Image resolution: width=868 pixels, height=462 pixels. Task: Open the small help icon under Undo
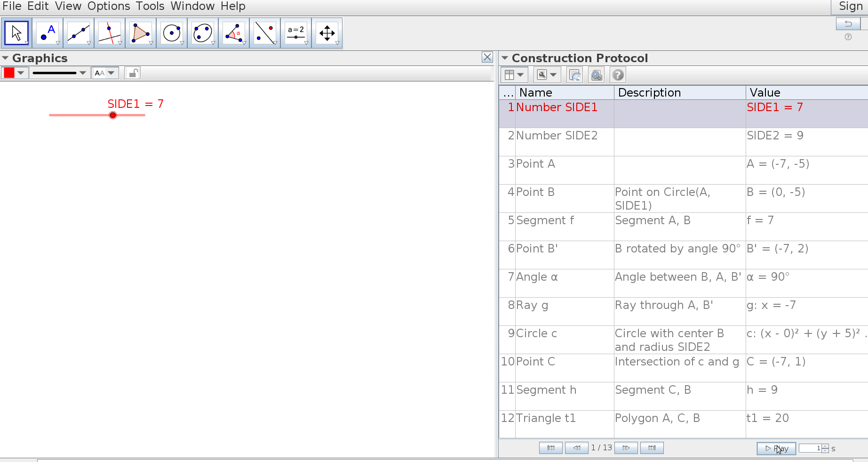tap(848, 37)
